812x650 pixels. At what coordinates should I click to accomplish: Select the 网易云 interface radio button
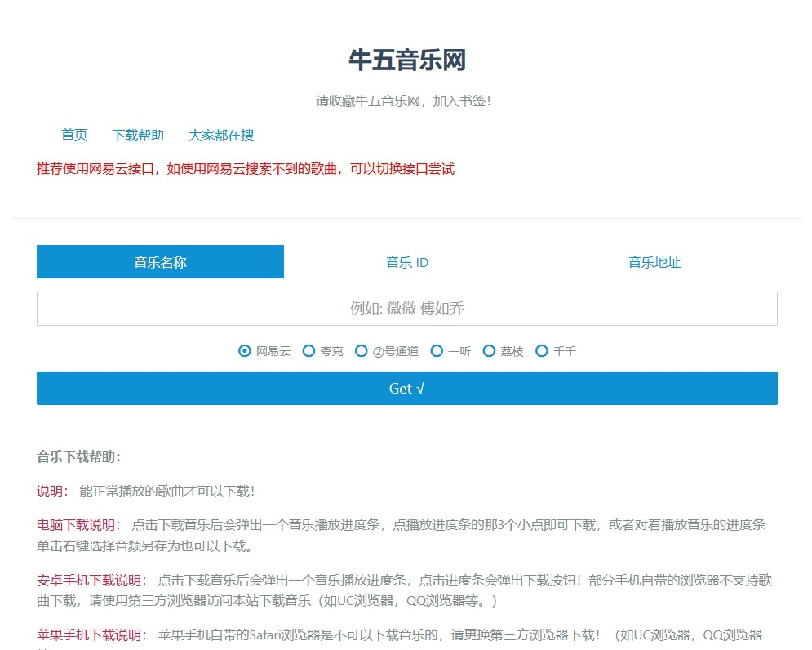point(244,350)
